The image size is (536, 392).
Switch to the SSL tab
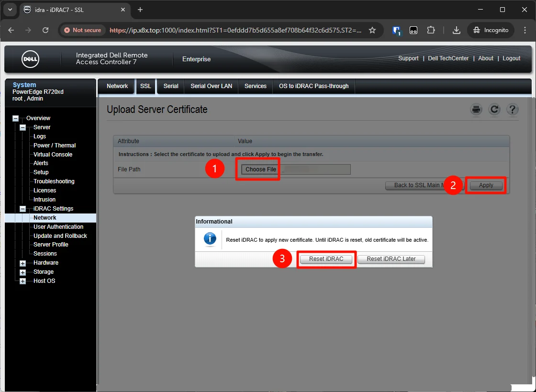(x=145, y=86)
